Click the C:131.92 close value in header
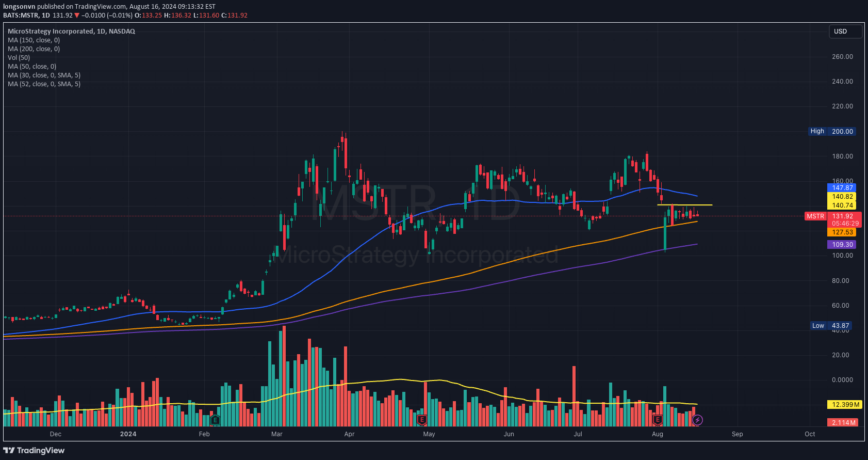This screenshot has height=460, width=868. click(235, 15)
